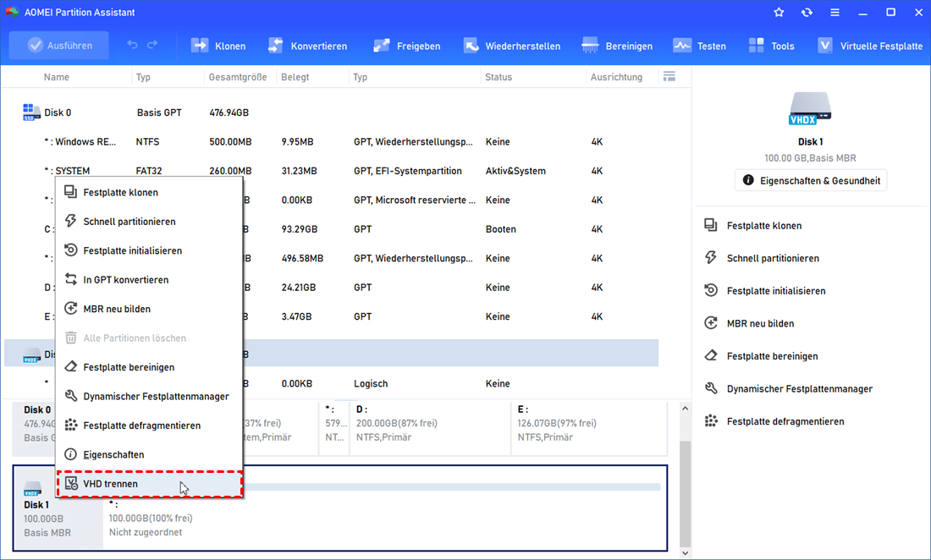Click the 93.29GB used value of C:

coord(300,229)
